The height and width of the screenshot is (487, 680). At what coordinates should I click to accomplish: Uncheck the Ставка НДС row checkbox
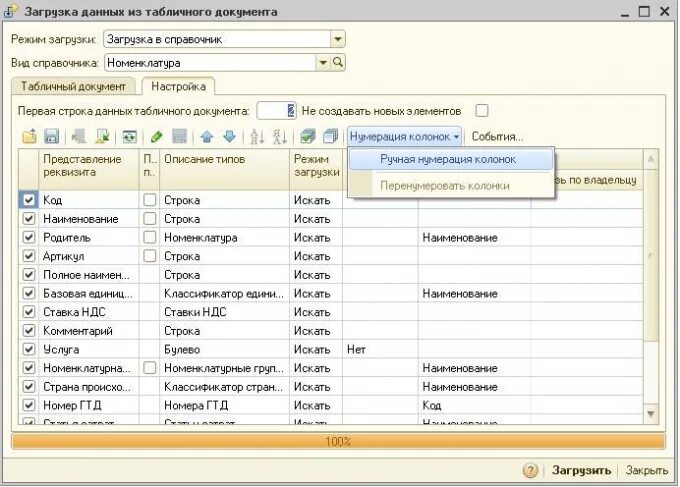point(29,312)
